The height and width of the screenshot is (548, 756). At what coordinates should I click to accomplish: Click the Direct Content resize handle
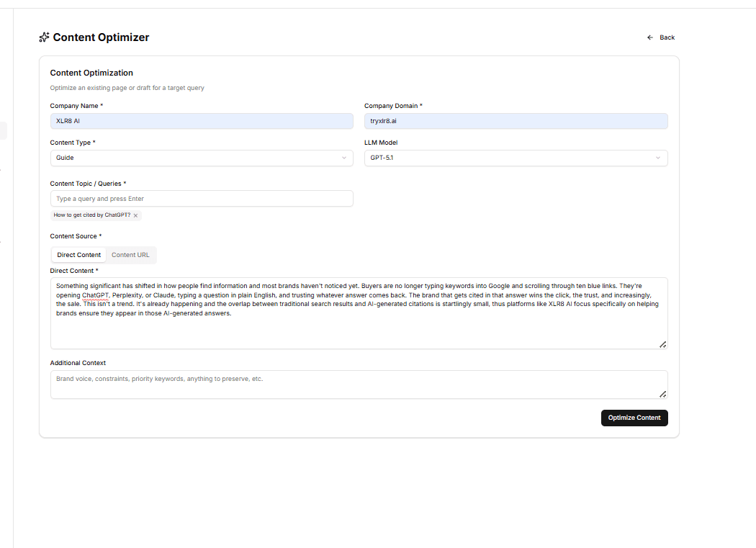click(x=663, y=344)
